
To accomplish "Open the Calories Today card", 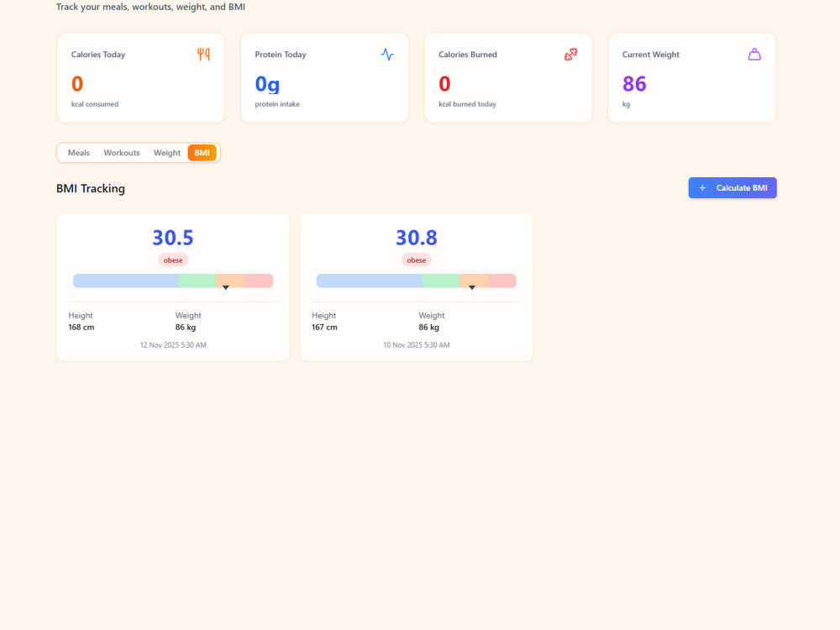I will [141, 78].
